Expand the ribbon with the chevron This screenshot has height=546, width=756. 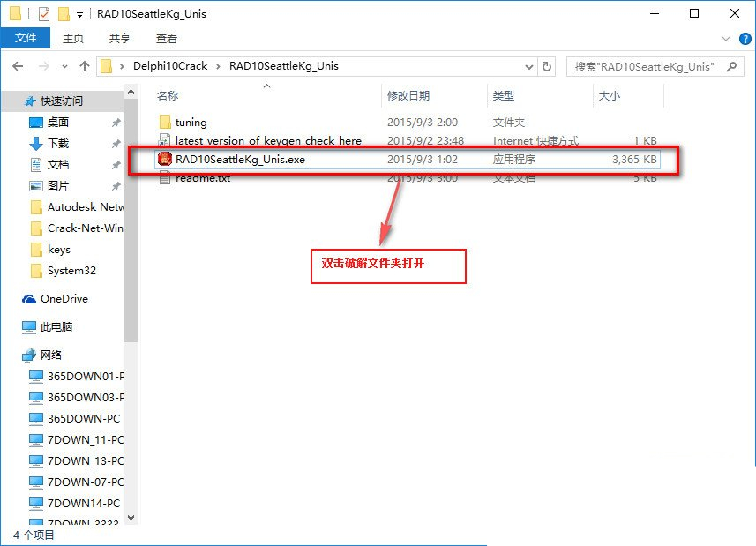coord(726,39)
